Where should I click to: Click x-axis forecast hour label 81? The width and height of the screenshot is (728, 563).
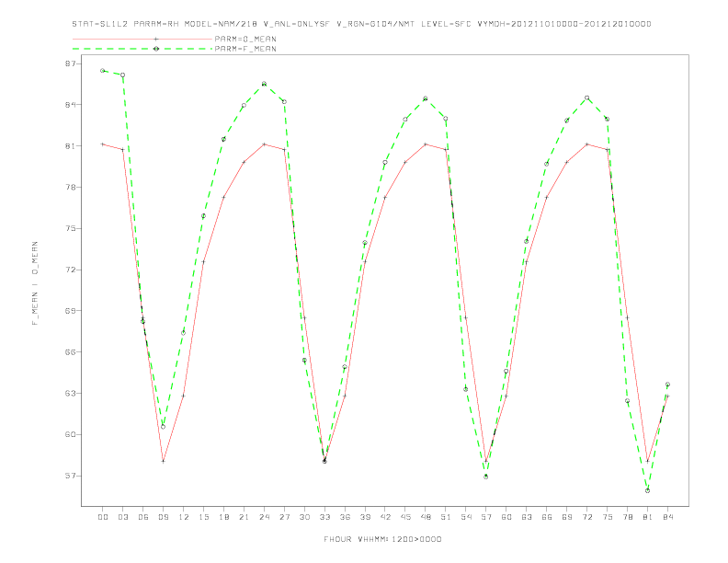[x=648, y=517]
